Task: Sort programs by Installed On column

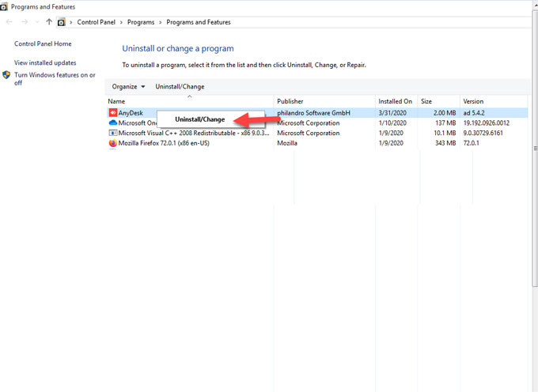Action: 395,101
